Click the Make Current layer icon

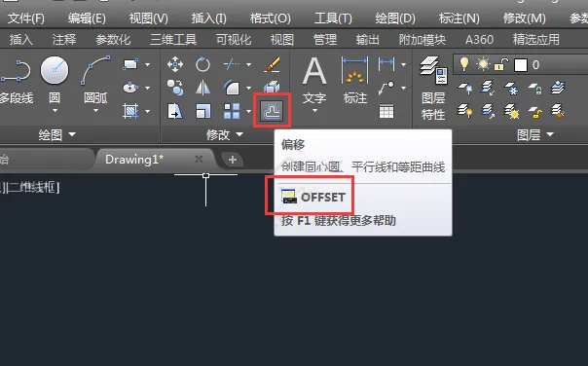(x=559, y=88)
